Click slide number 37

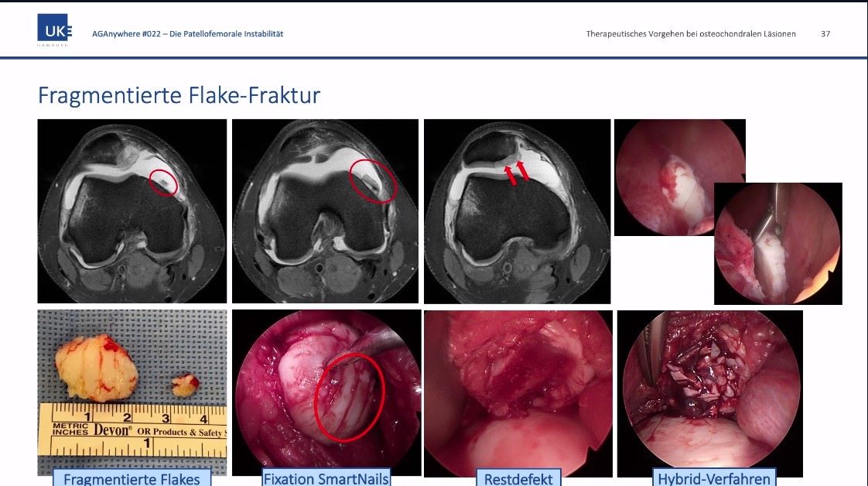click(x=825, y=34)
